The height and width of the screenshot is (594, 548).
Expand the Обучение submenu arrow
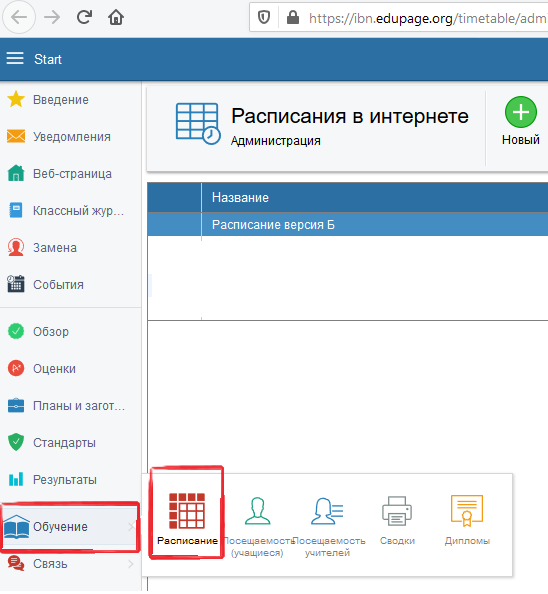[131, 527]
